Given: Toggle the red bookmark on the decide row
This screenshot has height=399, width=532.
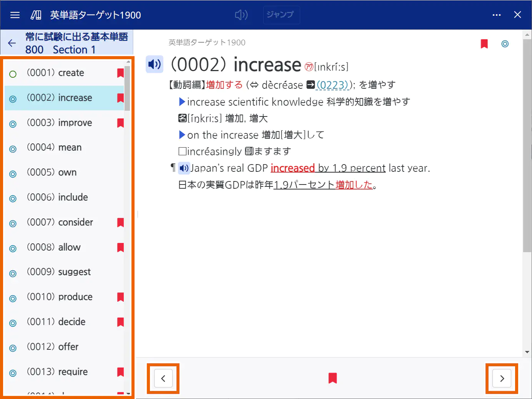Looking at the screenshot, I should 120,322.
